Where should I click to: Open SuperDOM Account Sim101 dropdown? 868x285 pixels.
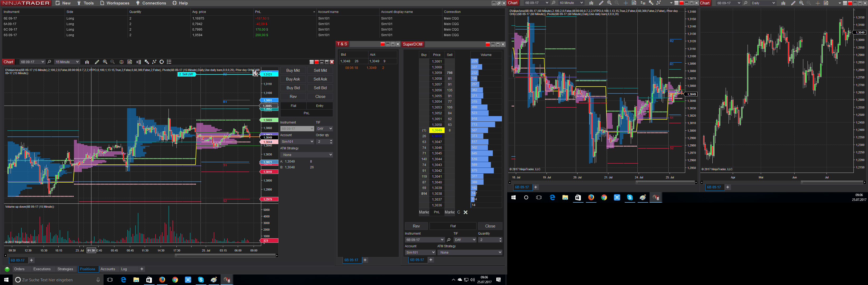tap(420, 252)
